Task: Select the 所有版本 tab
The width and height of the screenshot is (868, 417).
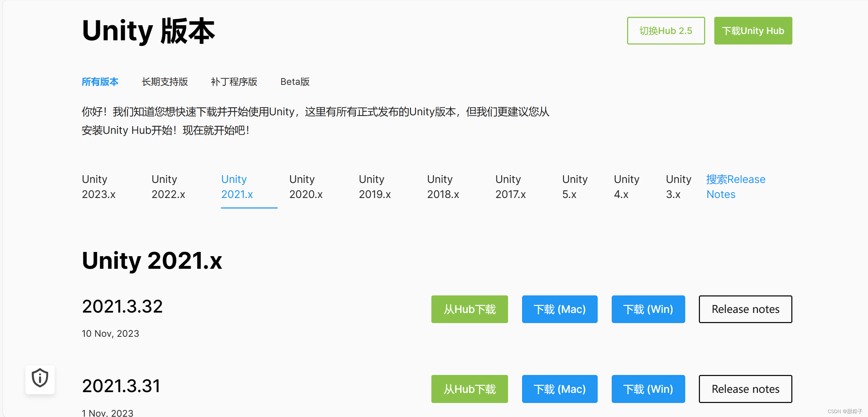Action: pyautogui.click(x=100, y=82)
